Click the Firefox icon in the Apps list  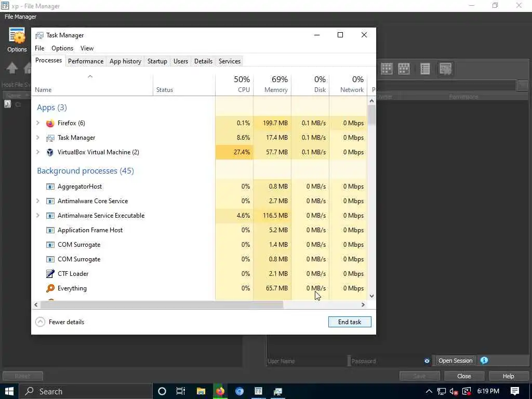tap(50, 123)
